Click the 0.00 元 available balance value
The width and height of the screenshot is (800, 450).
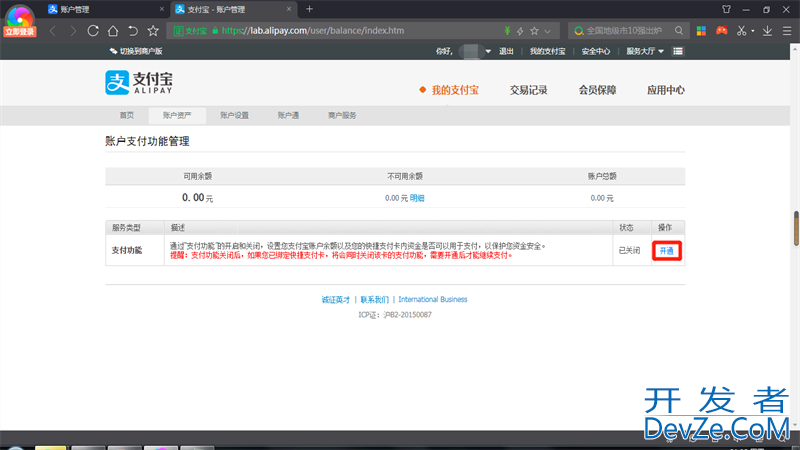tap(197, 197)
